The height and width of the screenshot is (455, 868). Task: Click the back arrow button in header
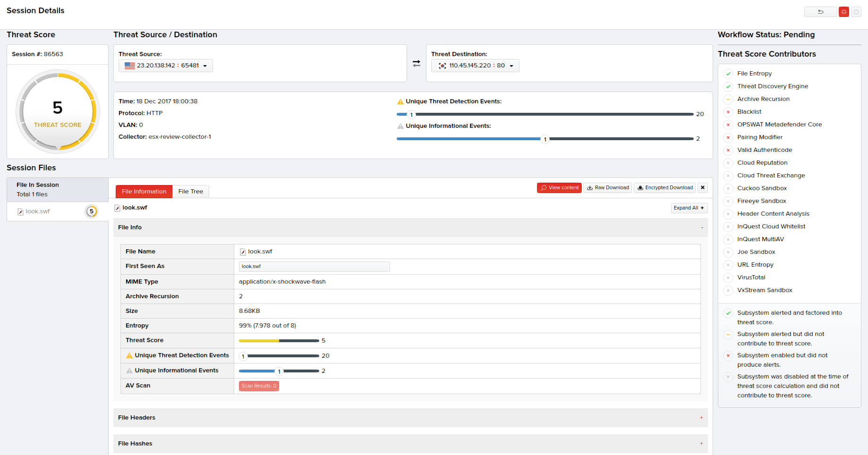click(820, 12)
